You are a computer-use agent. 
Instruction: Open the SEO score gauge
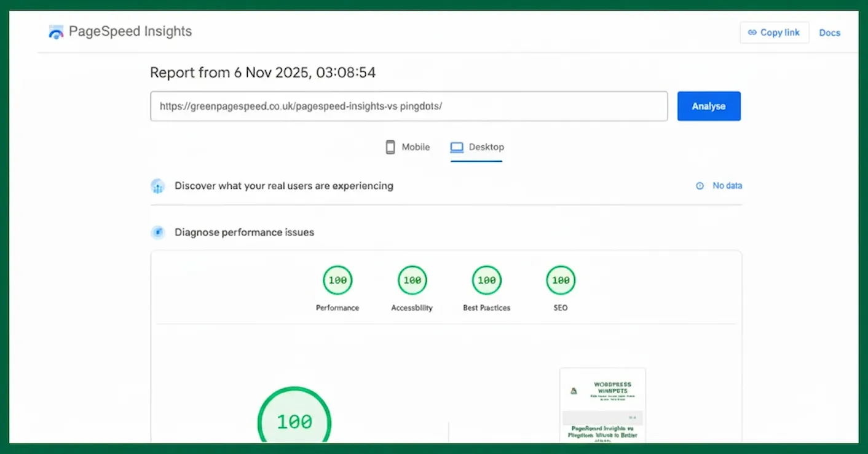(561, 281)
